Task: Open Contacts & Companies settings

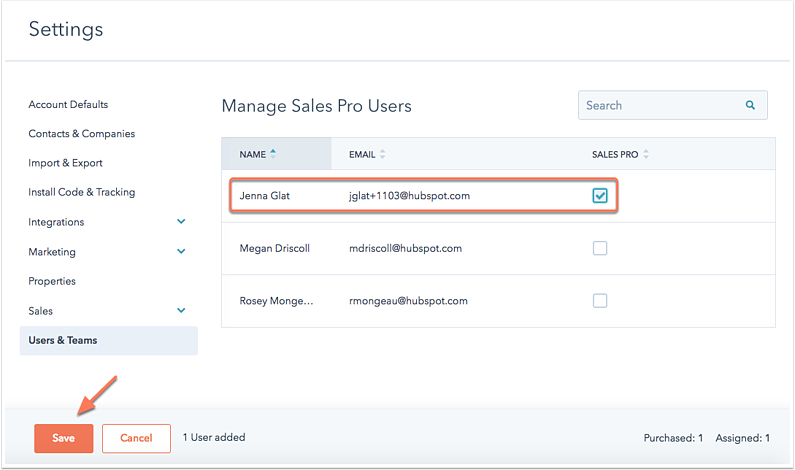Action: pyautogui.click(x=82, y=134)
